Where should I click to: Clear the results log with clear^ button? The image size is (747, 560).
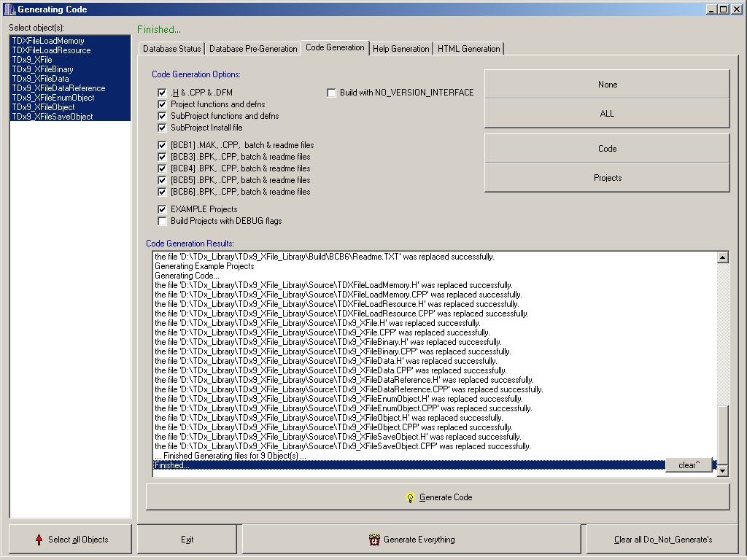[688, 465]
